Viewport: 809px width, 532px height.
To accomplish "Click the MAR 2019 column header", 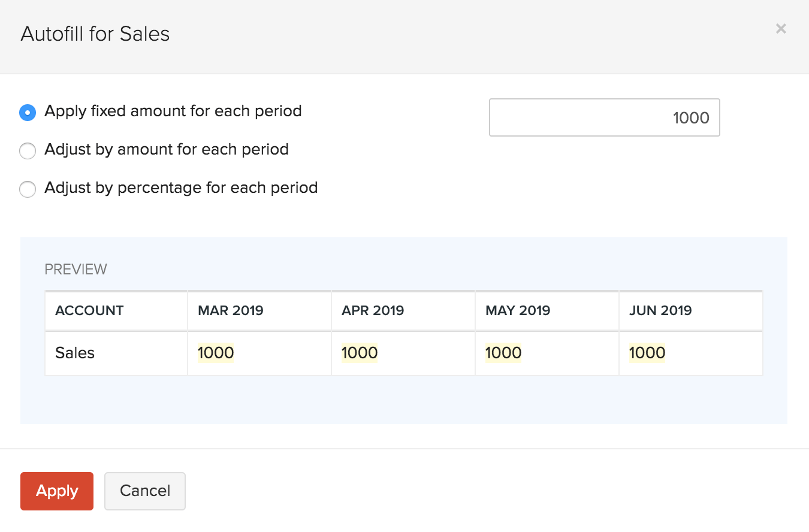I will [231, 310].
